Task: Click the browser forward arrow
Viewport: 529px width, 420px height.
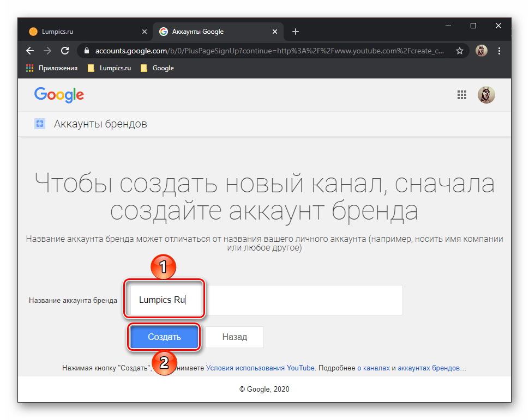Action: 47,51
